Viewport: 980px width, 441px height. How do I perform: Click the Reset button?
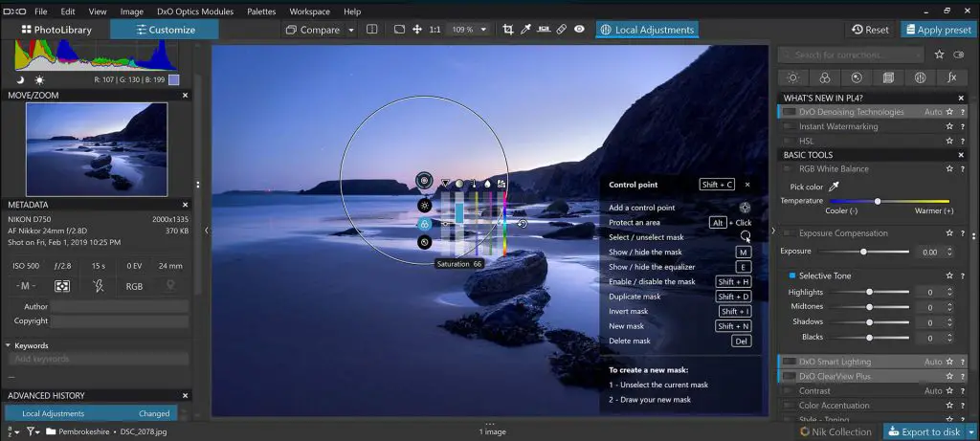coord(870,30)
